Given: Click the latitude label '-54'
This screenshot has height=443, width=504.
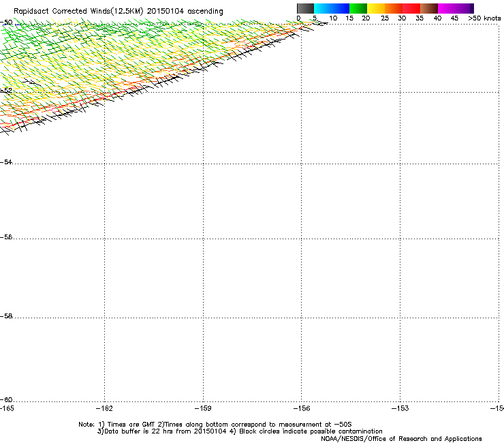Looking at the screenshot, I should tap(6, 162).
